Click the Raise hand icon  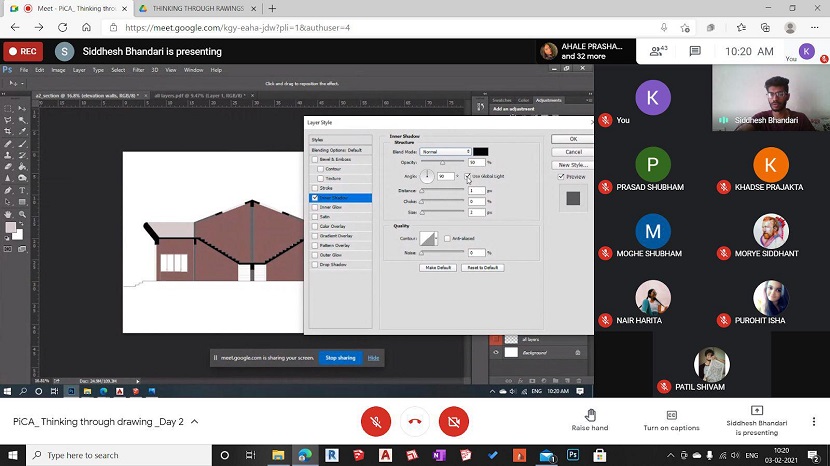590,415
